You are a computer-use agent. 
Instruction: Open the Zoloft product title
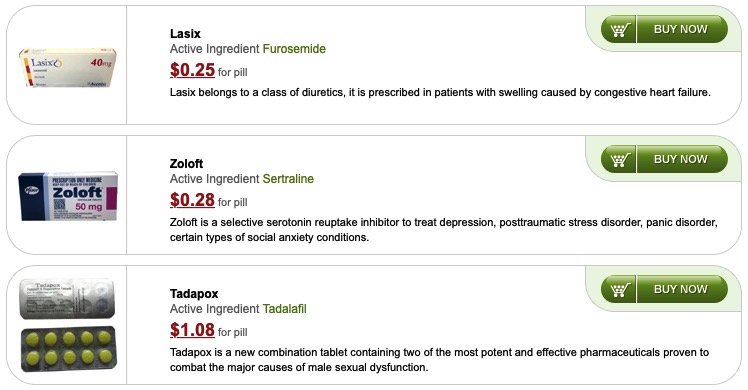tap(187, 164)
